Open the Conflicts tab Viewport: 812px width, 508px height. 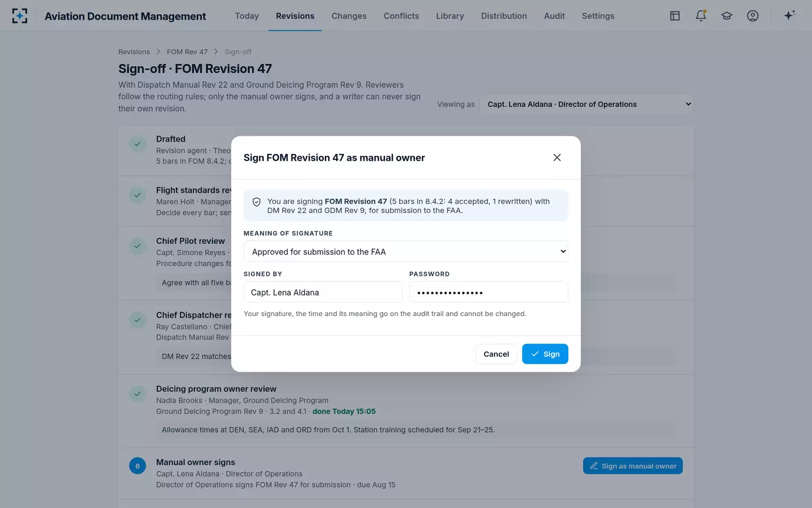tap(401, 16)
